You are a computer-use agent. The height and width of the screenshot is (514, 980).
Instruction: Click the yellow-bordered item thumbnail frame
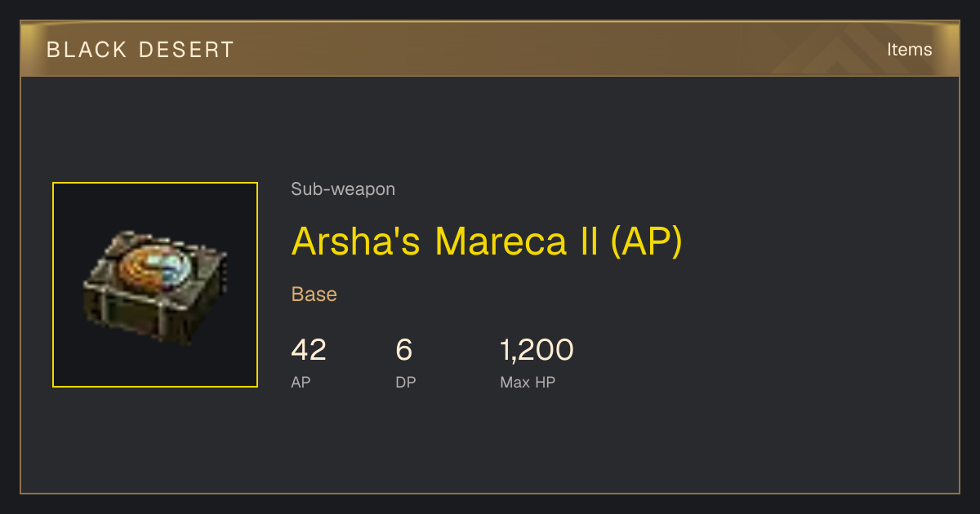click(x=155, y=285)
